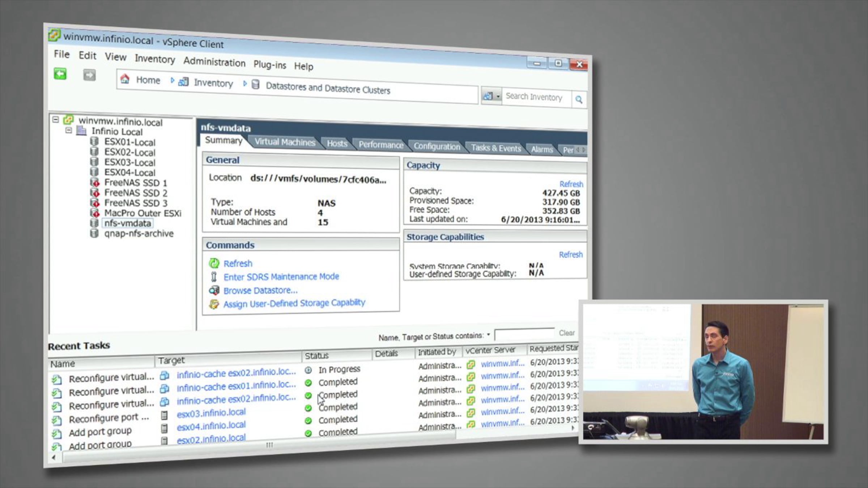Collapse the Infinio Local datacenter node
Screen dimensions: 868x488
[69, 130]
